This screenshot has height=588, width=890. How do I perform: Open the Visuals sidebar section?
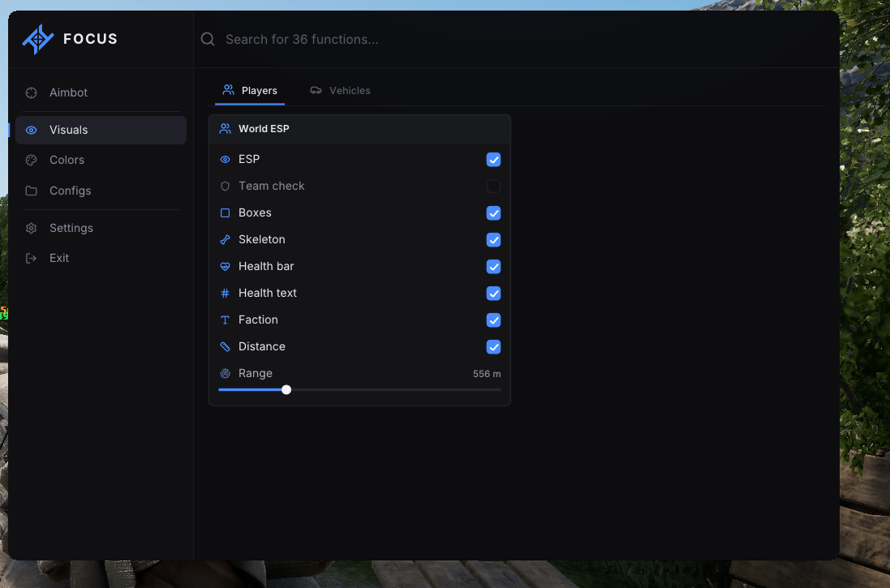coord(101,130)
